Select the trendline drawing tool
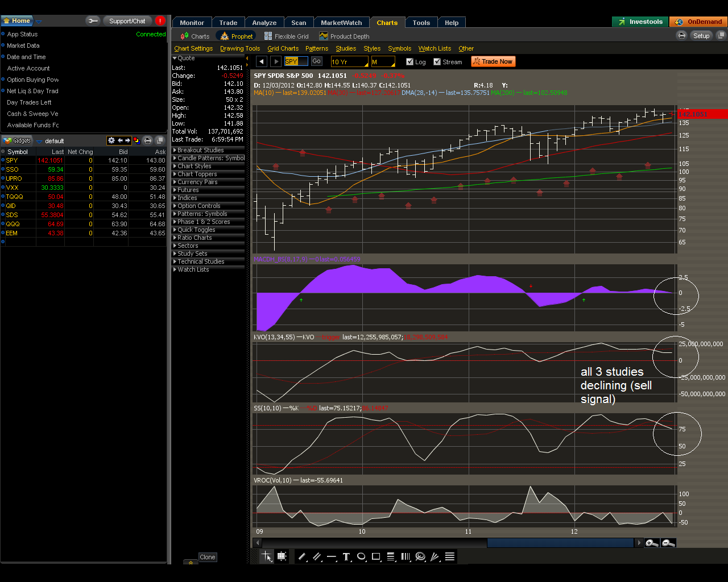Viewport: 728px width, 582px height. click(302, 556)
